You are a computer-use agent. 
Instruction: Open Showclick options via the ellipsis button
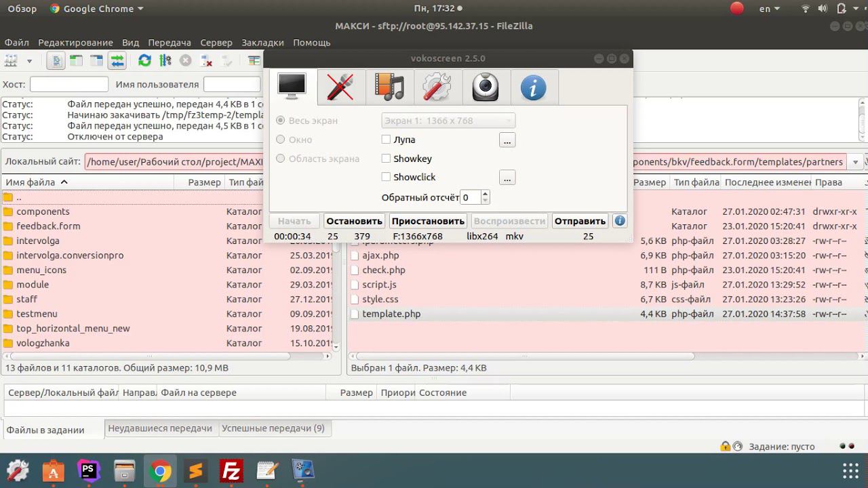pos(507,178)
